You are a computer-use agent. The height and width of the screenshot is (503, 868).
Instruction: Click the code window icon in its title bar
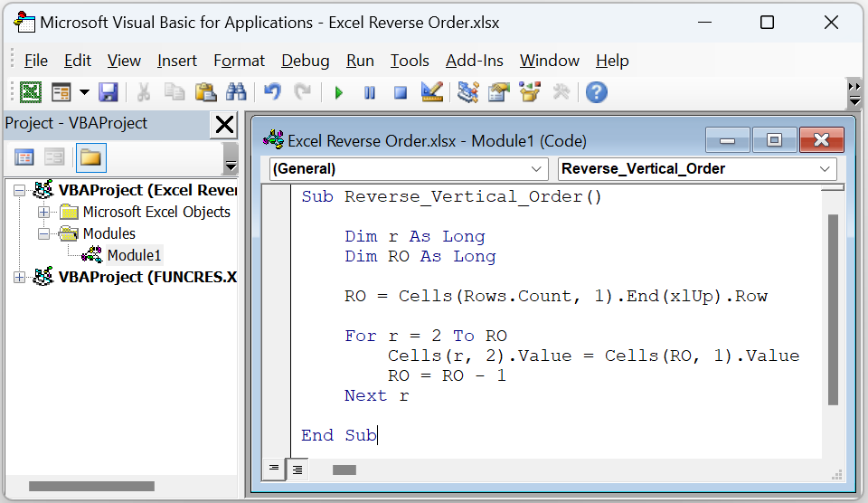point(273,140)
